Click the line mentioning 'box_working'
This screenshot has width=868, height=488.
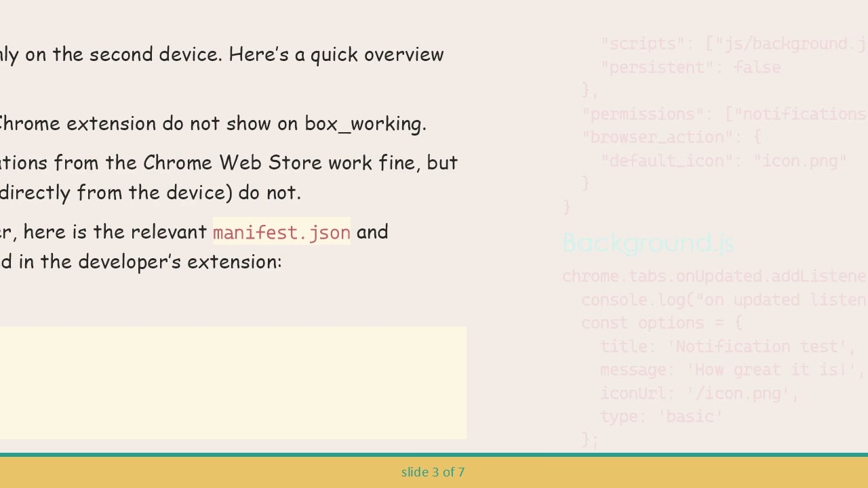(x=213, y=124)
